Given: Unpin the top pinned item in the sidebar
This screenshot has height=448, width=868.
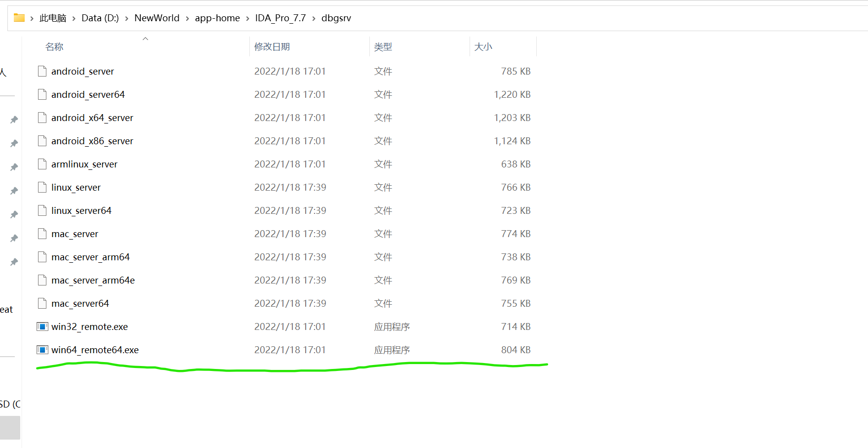Looking at the screenshot, I should [14, 119].
